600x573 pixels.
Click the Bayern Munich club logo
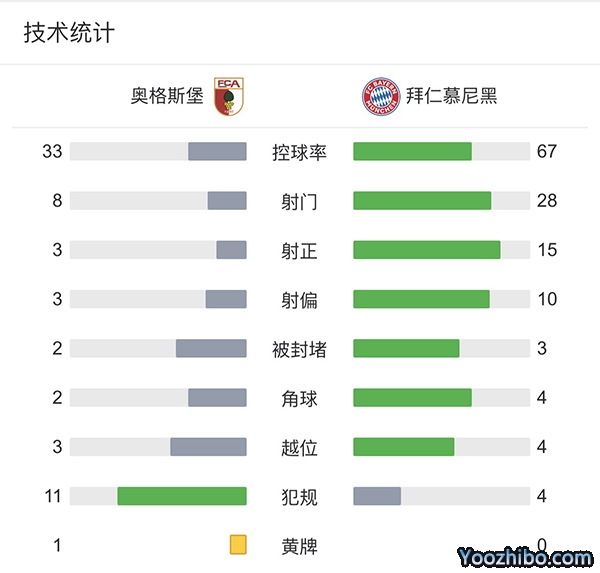pyautogui.click(x=380, y=96)
